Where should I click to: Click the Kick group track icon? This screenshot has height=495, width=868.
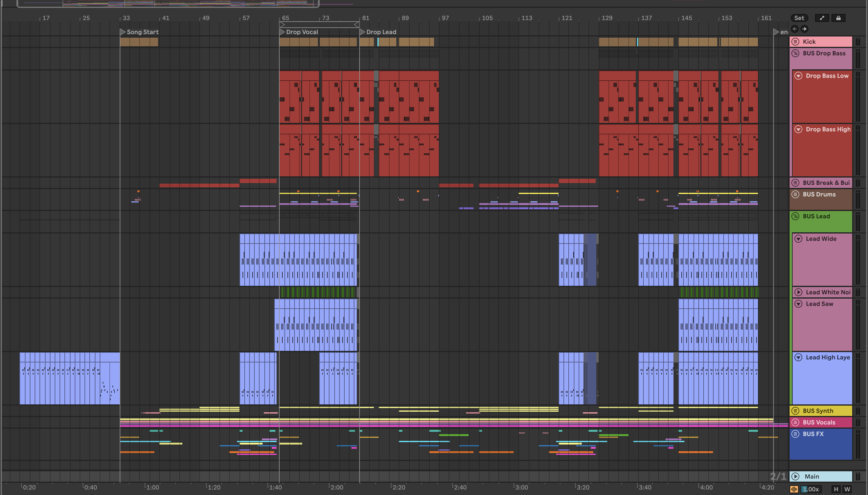coord(795,41)
